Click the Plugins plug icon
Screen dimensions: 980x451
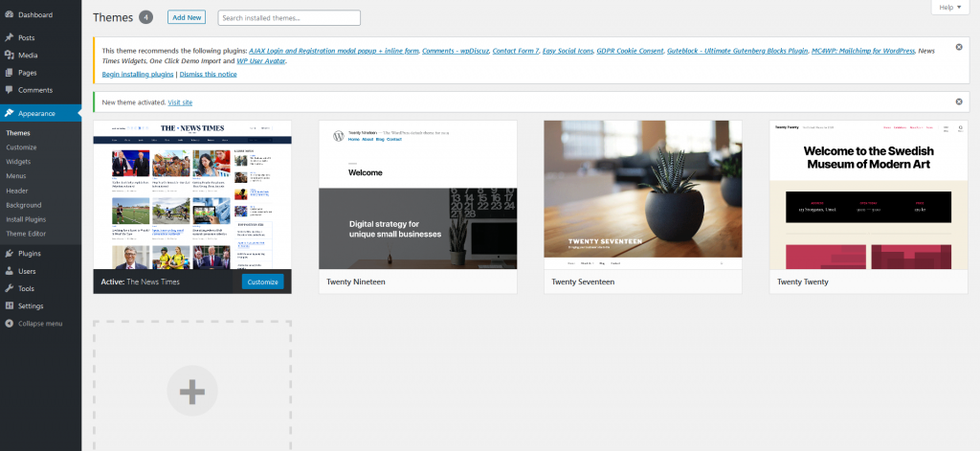(9, 254)
